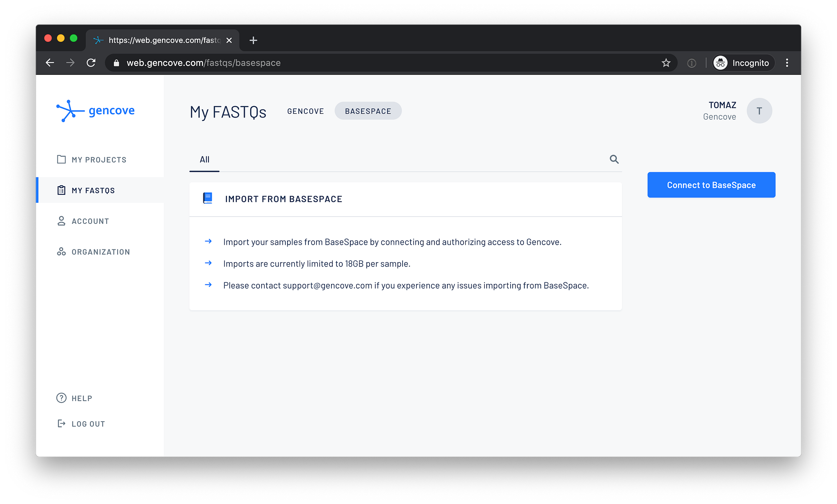Select the All filter tab

click(x=204, y=159)
